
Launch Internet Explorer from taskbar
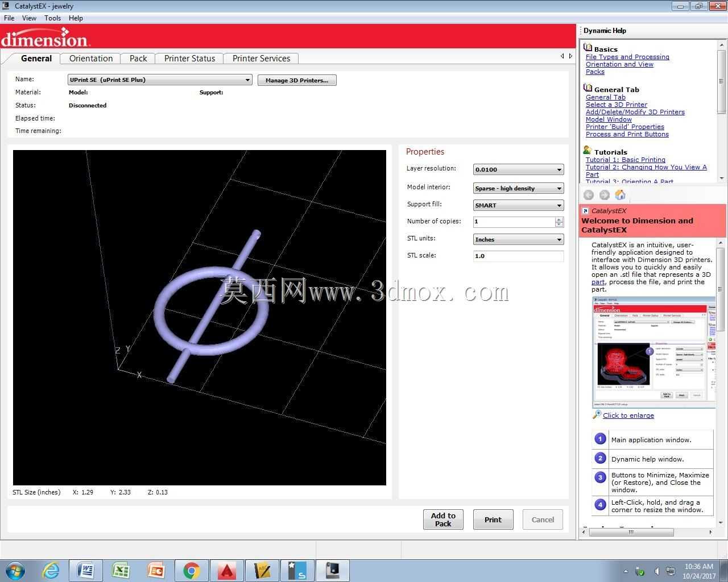click(x=51, y=570)
